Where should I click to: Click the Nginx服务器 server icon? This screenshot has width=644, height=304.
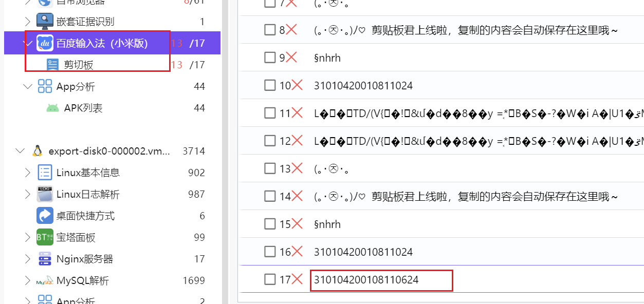[45, 259]
